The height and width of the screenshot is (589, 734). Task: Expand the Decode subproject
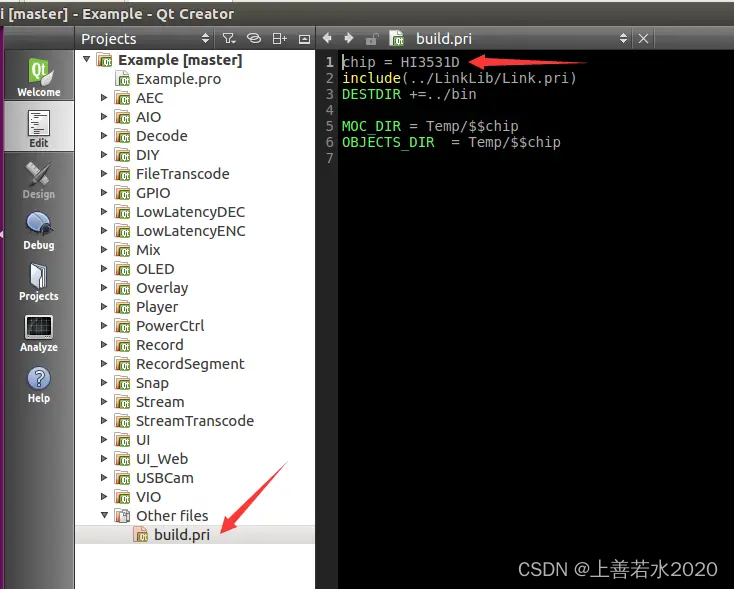(x=104, y=135)
